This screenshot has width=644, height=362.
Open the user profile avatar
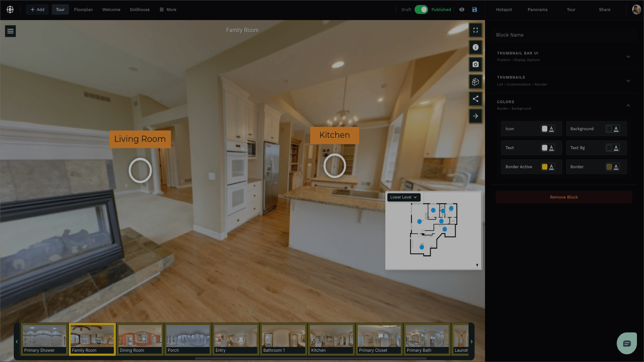[636, 10]
